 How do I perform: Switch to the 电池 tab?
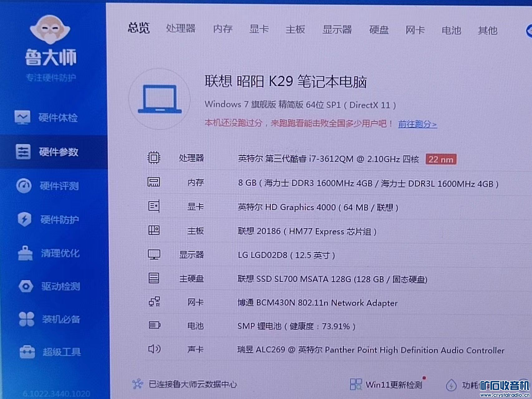tap(451, 31)
